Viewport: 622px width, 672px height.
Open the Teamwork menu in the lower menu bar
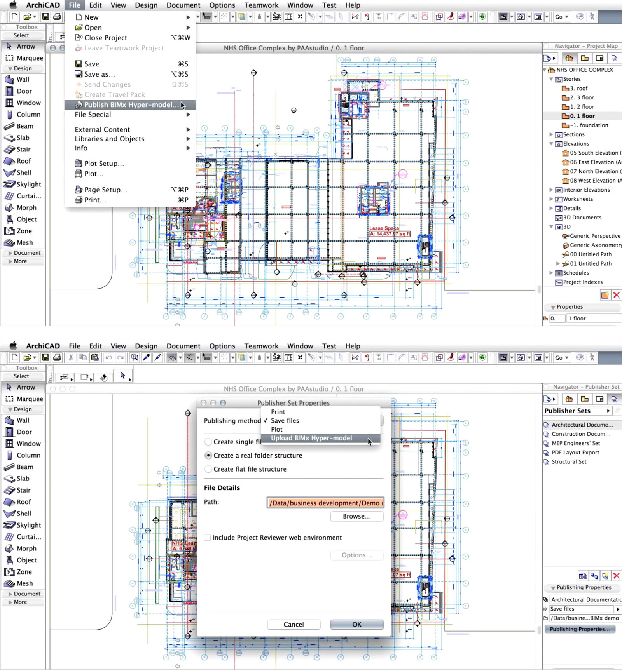coord(261,346)
